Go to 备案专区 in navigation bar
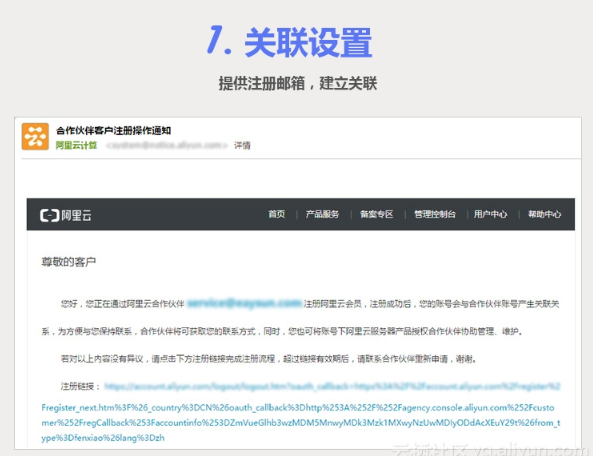This screenshot has height=456, width=593. coord(377,214)
